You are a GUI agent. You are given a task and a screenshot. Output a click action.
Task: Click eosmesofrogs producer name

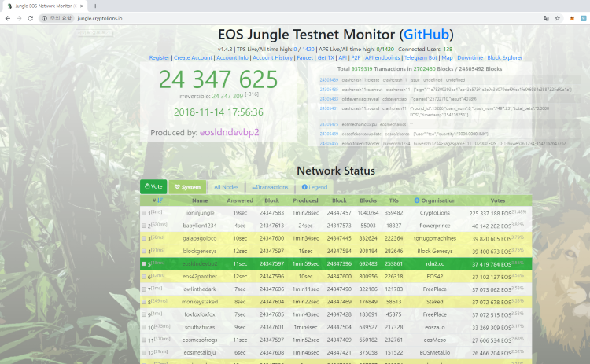point(200,340)
